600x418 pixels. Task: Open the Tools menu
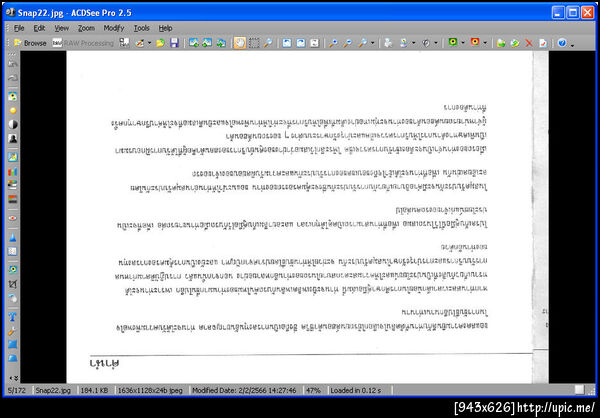141,28
